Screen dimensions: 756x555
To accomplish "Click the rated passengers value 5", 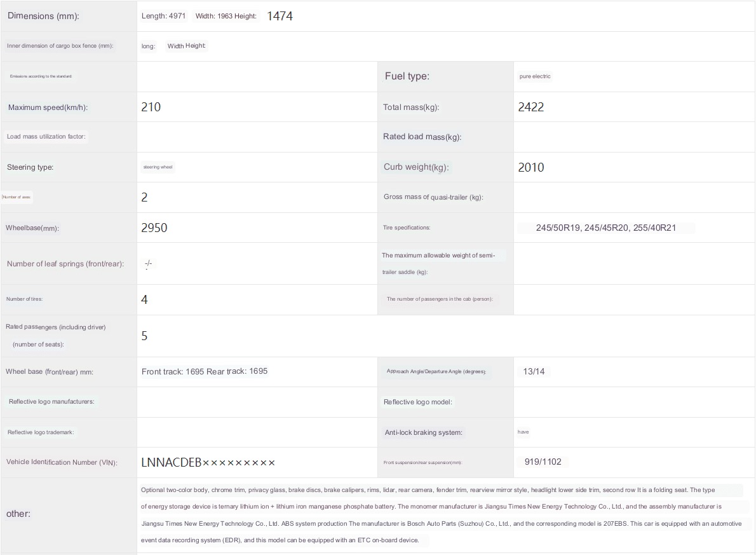I will [145, 336].
